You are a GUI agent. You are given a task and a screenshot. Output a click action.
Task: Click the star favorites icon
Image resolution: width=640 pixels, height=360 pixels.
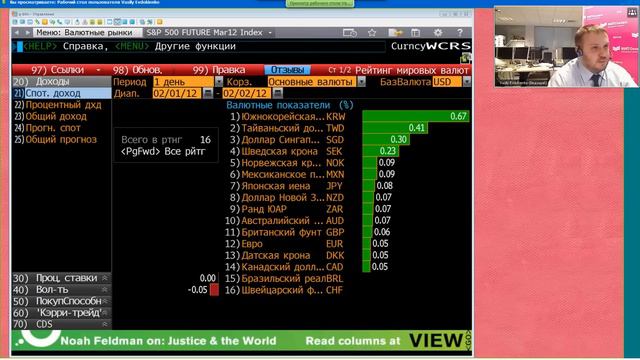372,33
